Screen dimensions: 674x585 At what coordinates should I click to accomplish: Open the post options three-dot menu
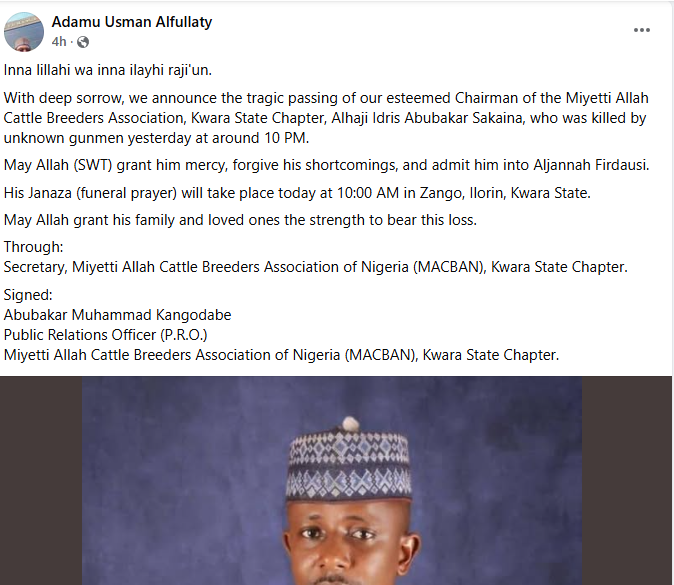(641, 30)
